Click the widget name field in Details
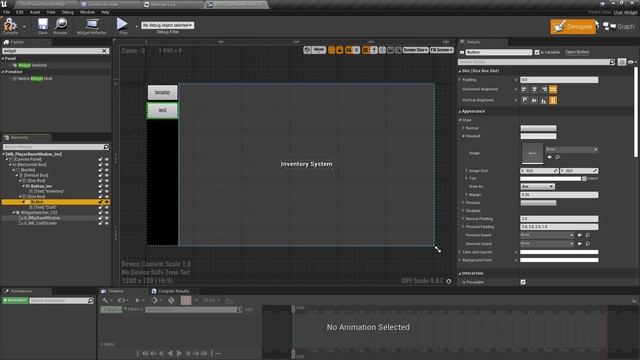The width and height of the screenshot is (640, 360). coord(499,52)
